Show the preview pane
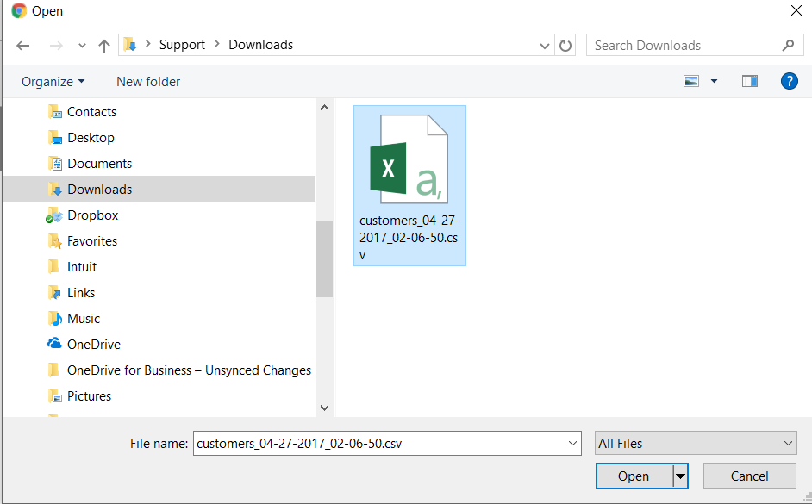Image resolution: width=812 pixels, height=504 pixels. 750,81
